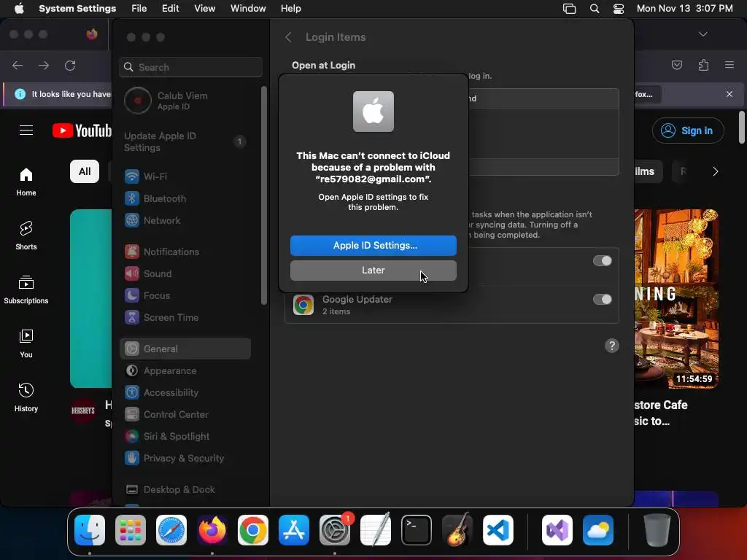
Task: Open Control Center in menu bar
Action: (x=619, y=9)
